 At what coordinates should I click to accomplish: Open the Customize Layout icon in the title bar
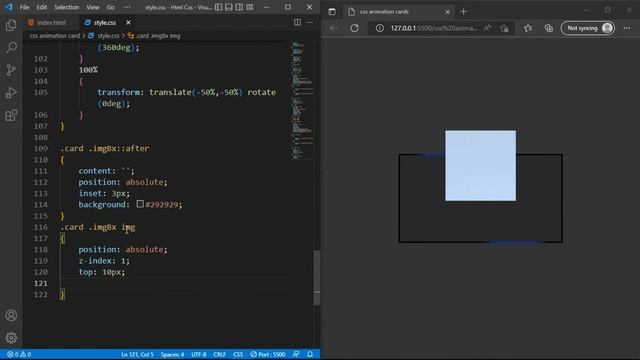250,7
